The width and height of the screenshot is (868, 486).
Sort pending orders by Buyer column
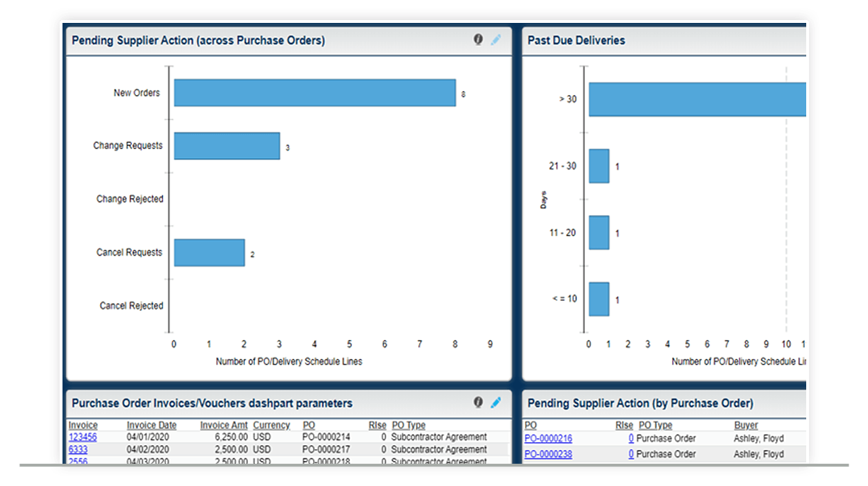point(746,425)
